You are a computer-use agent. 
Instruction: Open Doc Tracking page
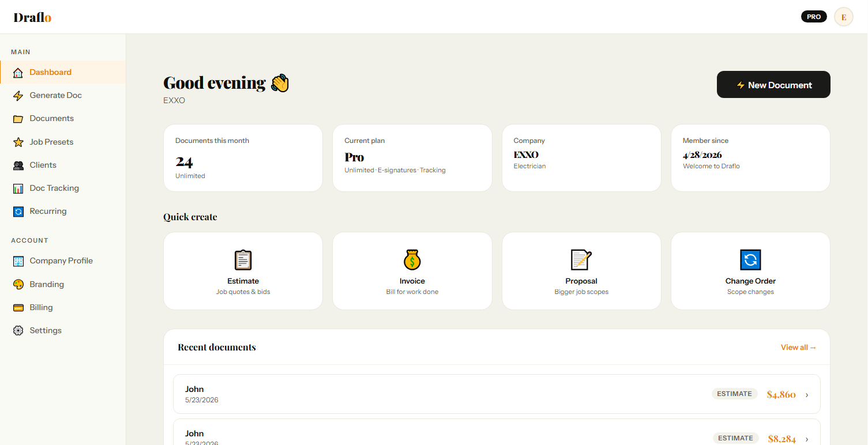[62, 188]
